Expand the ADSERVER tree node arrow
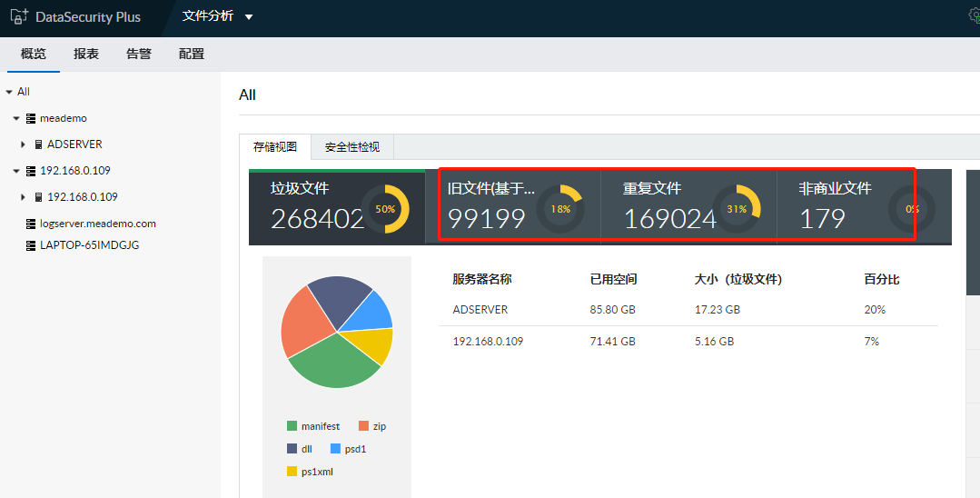980x498 pixels. click(23, 144)
